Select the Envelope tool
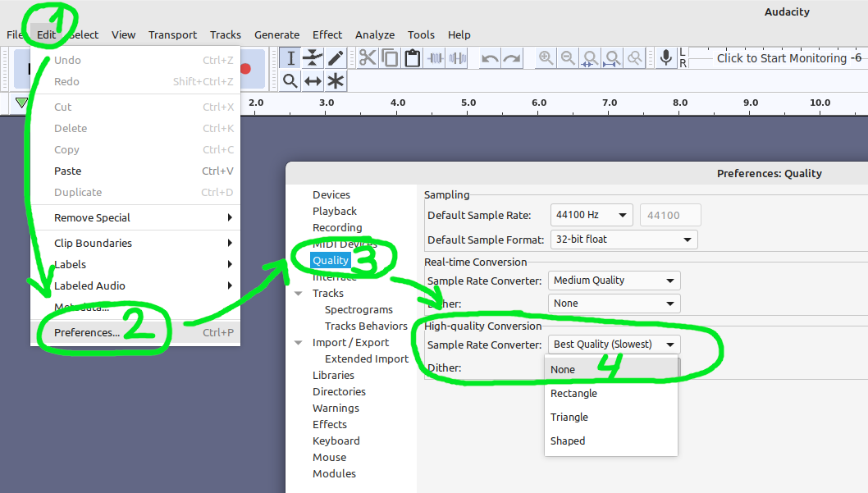Screen dimensions: 868x493 coord(313,58)
